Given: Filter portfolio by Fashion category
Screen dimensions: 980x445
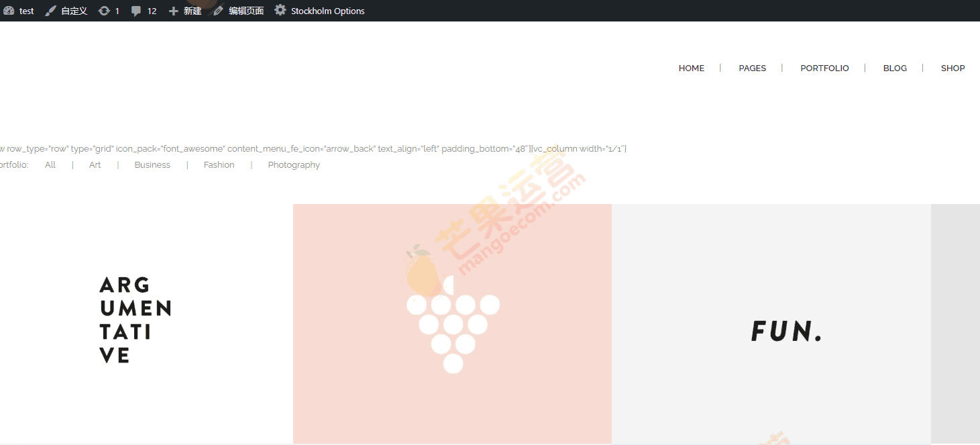Looking at the screenshot, I should [x=219, y=165].
